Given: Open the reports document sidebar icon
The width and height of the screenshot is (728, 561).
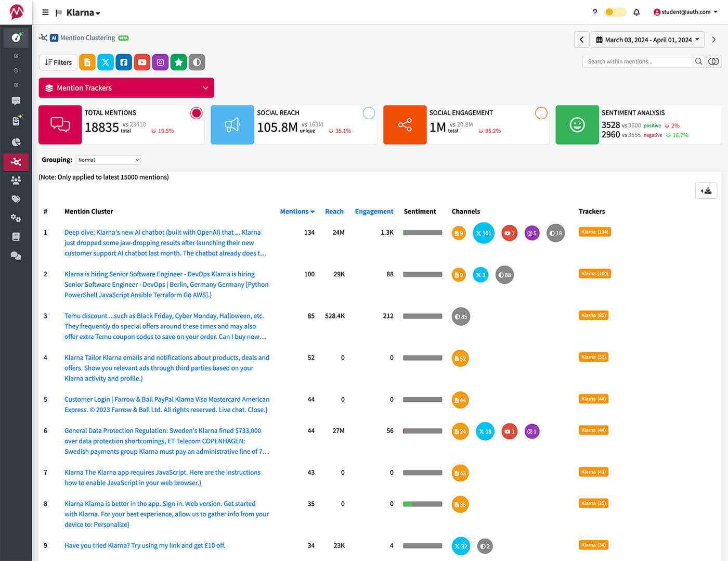Looking at the screenshot, I should (16, 121).
